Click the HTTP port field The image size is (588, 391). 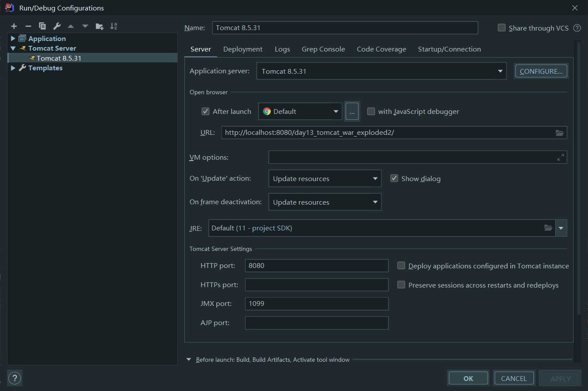pos(317,266)
